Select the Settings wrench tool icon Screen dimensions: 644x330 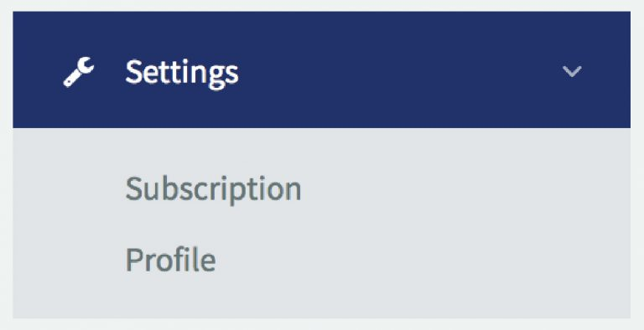[79, 72]
